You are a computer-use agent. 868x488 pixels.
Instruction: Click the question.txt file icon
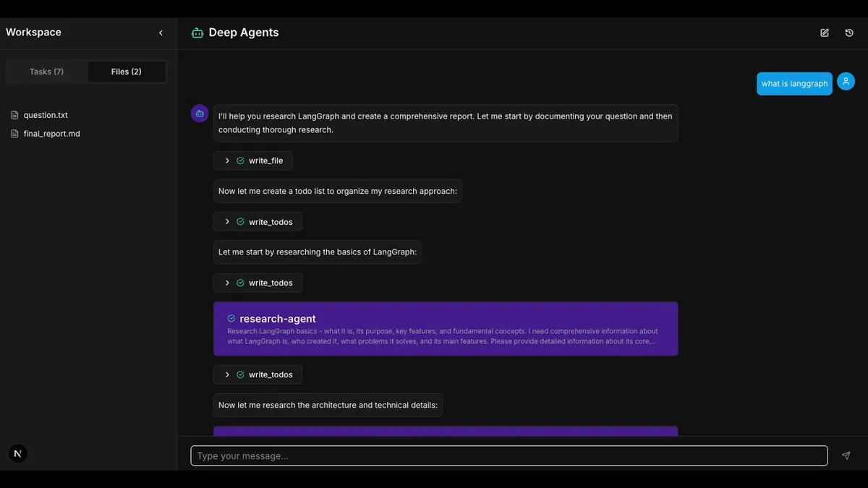pos(14,115)
